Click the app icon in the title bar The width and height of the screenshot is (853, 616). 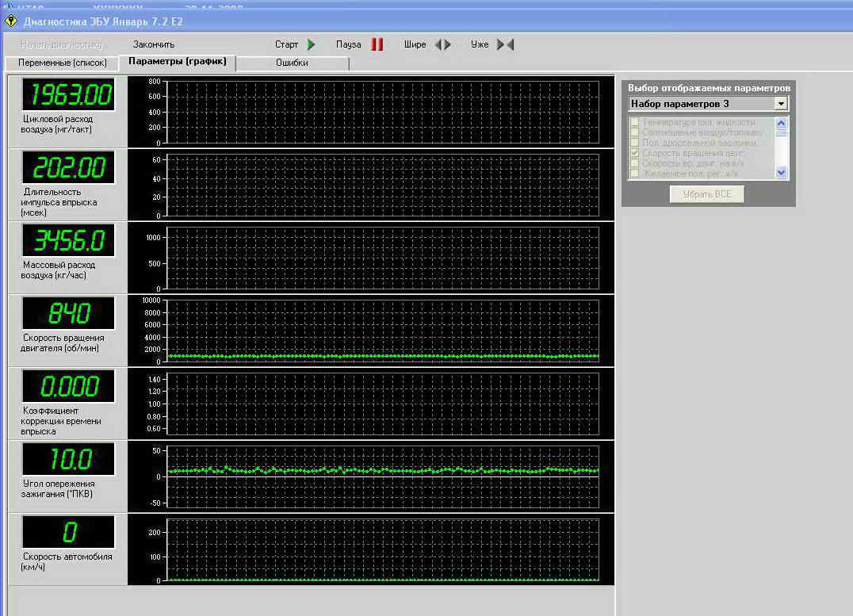coord(11,21)
